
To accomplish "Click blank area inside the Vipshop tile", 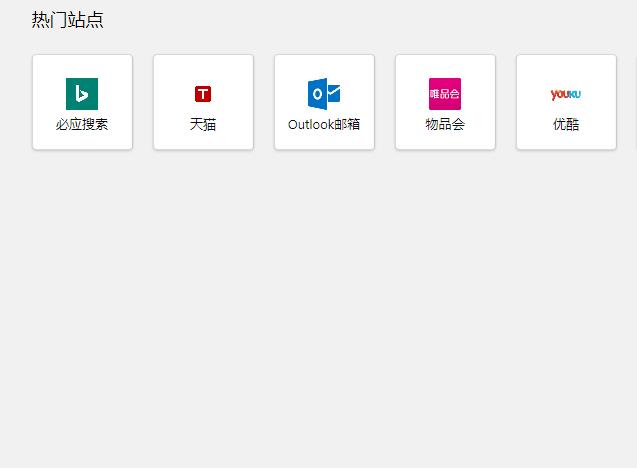I will 413,72.
